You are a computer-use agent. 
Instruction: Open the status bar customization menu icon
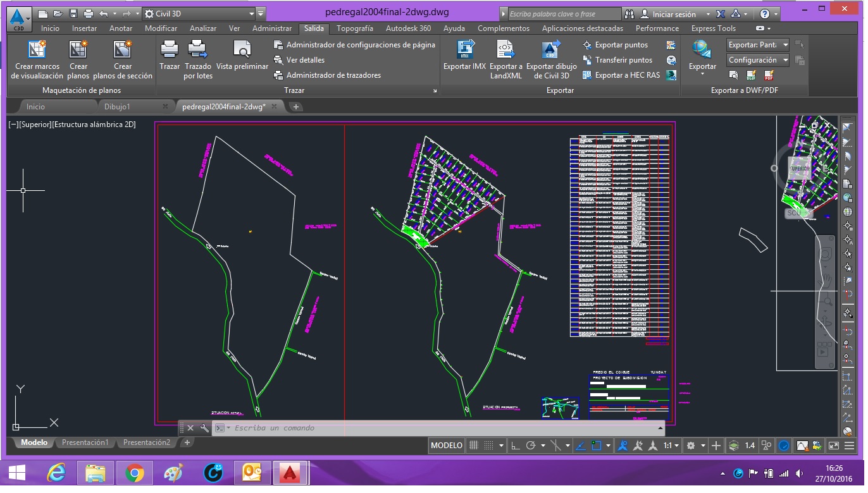(850, 446)
